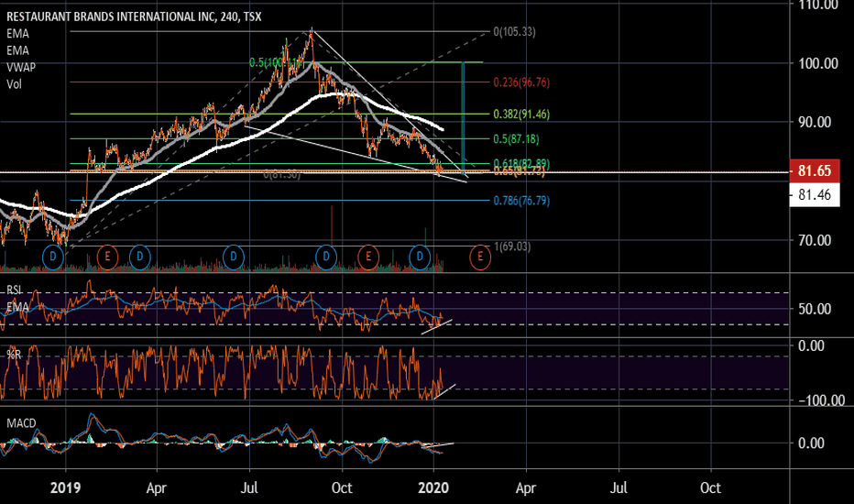The height and width of the screenshot is (504, 854).
Task: Click the Vol indicator label
Action: coord(14,84)
